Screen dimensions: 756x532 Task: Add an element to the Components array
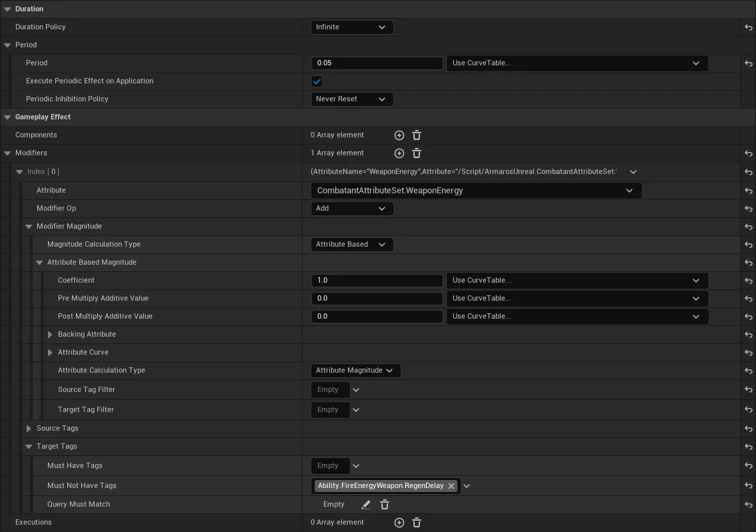[x=399, y=135]
